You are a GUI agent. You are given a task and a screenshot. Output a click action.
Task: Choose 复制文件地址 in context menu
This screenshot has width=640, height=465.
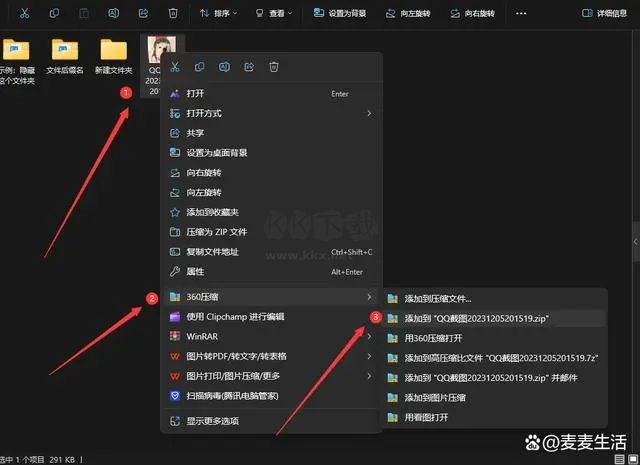coord(271,252)
